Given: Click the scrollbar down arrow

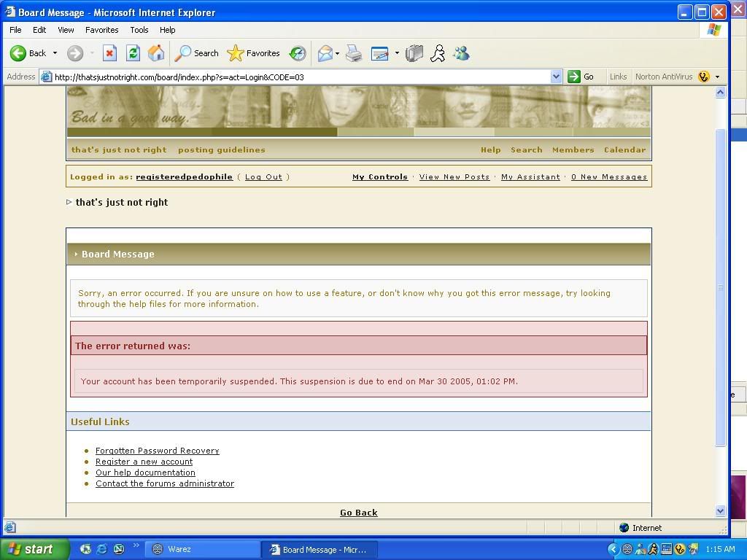Looking at the screenshot, I should point(720,511).
